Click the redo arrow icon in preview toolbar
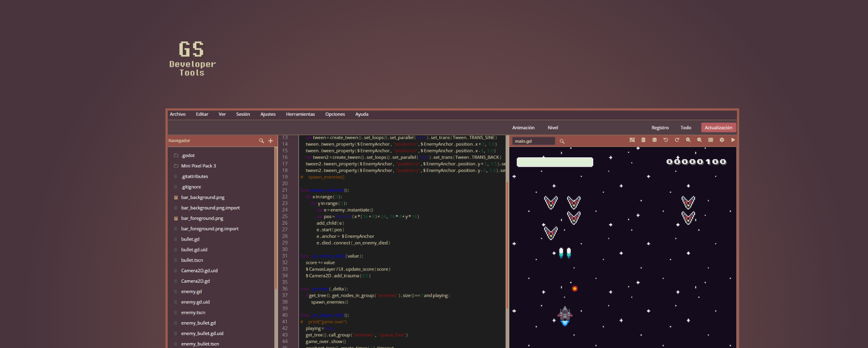 point(677,140)
